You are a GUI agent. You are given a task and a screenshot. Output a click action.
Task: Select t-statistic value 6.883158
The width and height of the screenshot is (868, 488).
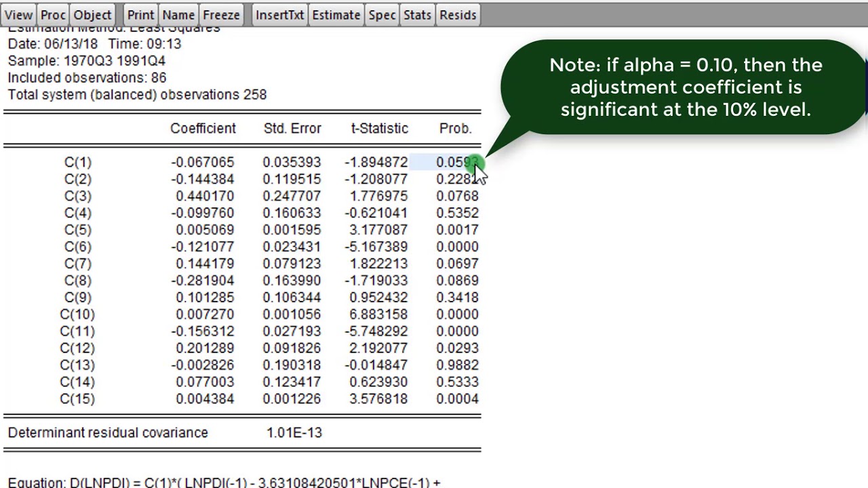[378, 315]
